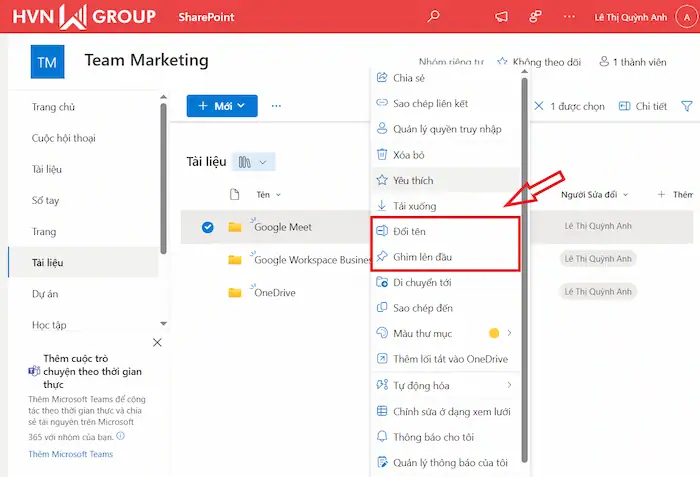
Task: Click the TM team logo tile
Action: (47, 62)
